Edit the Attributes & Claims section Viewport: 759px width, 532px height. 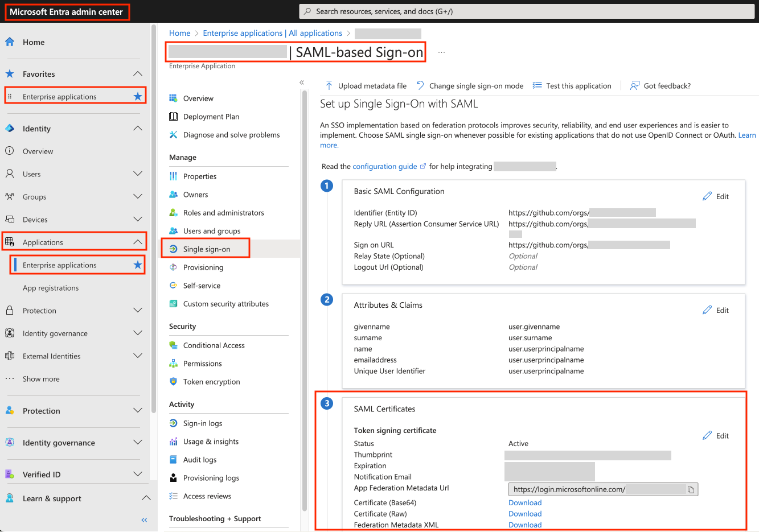point(722,310)
